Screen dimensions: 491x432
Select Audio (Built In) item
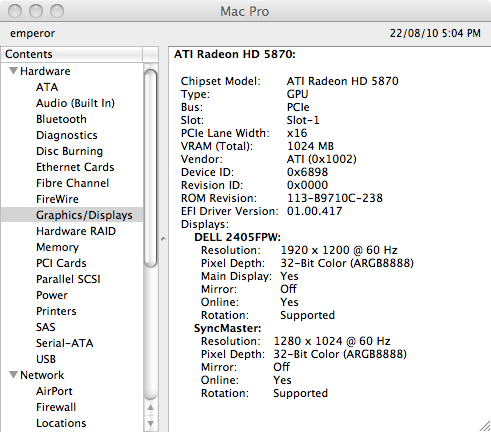(75, 103)
